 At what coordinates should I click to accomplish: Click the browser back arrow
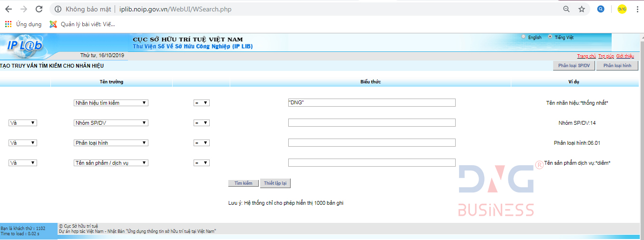coord(10,9)
